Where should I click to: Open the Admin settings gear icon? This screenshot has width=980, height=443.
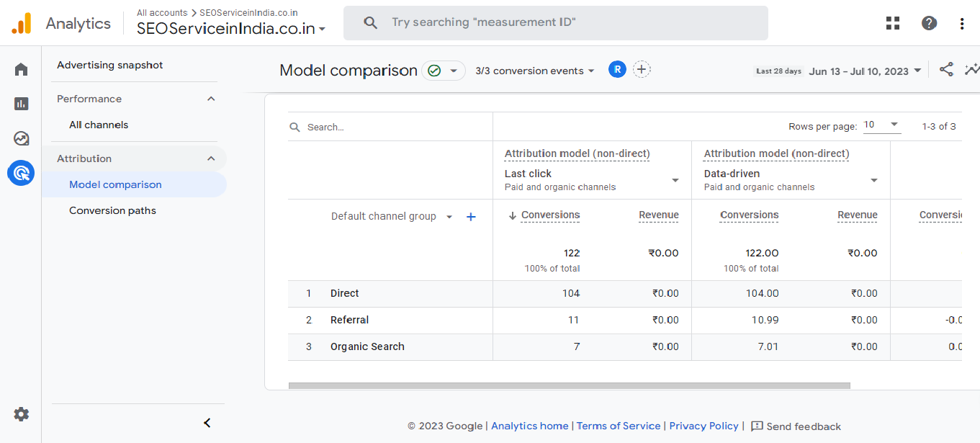tap(22, 414)
